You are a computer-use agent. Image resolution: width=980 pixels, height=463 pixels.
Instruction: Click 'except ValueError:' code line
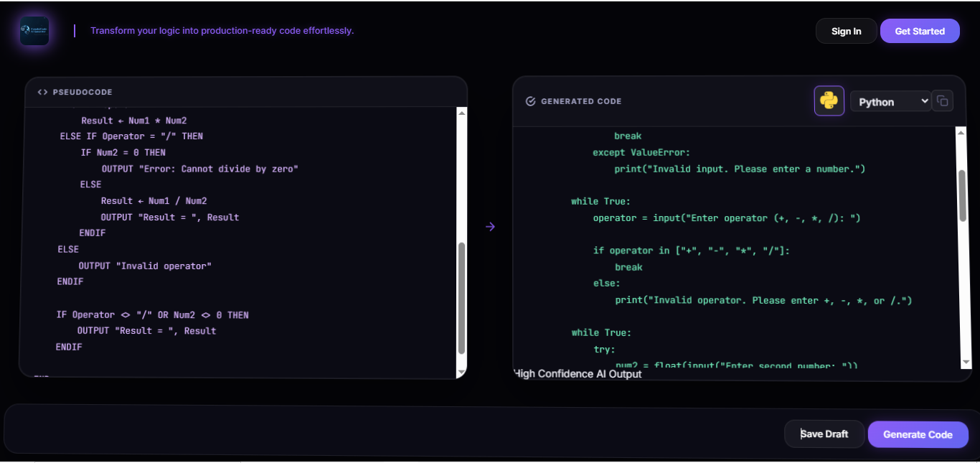tap(641, 152)
